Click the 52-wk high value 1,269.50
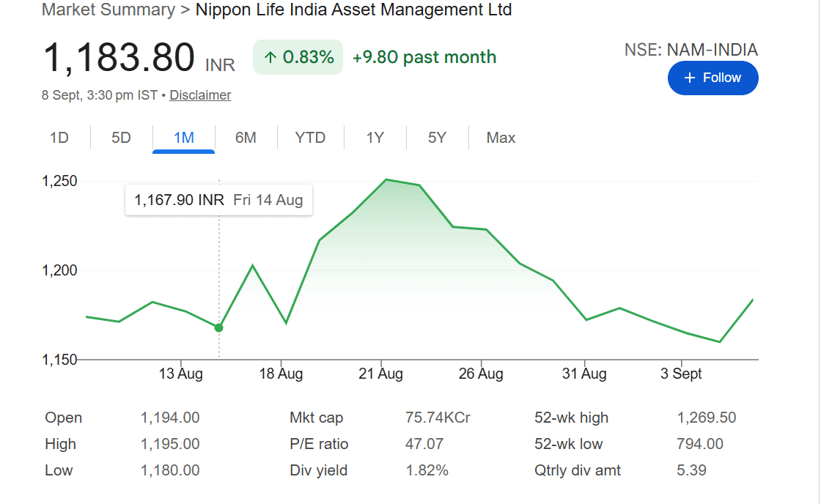This screenshot has height=504, width=821. pos(707,418)
